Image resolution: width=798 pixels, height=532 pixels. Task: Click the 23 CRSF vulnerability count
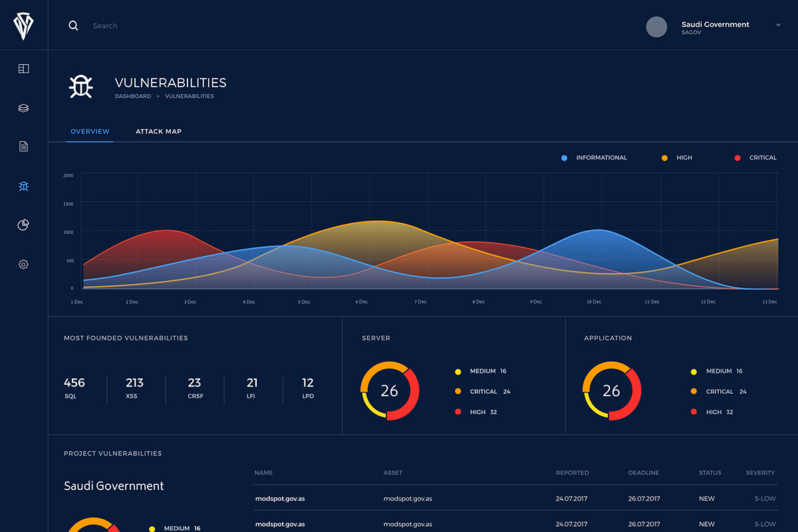point(195,388)
